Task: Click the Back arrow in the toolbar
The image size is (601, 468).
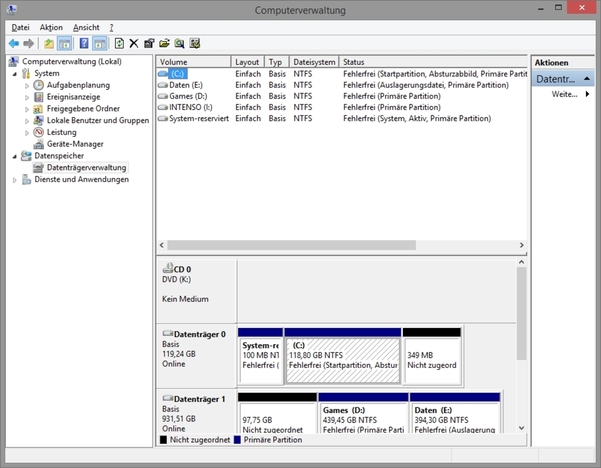Action: click(x=14, y=44)
